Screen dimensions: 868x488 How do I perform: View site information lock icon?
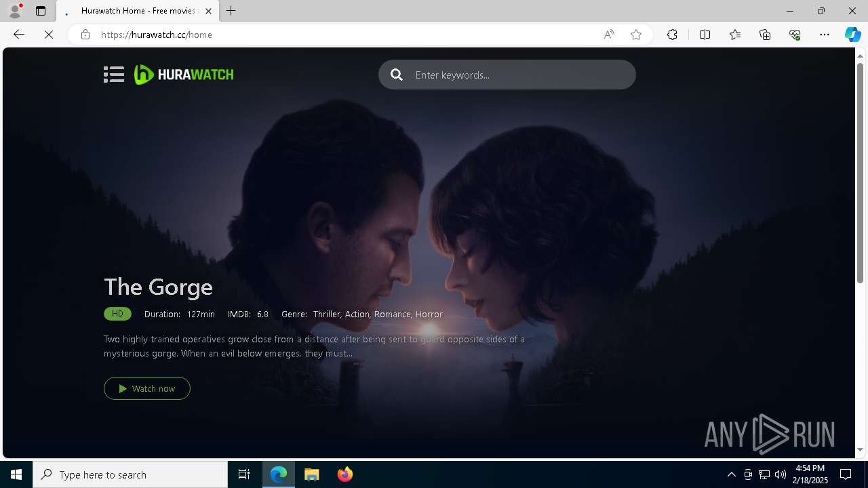point(85,35)
